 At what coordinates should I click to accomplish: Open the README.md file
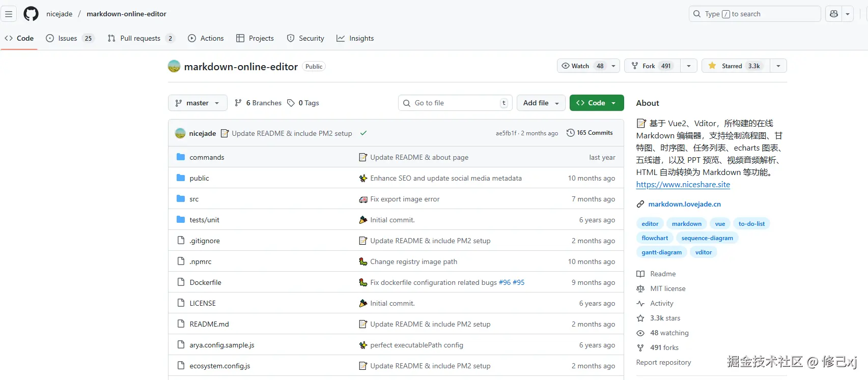coord(209,324)
